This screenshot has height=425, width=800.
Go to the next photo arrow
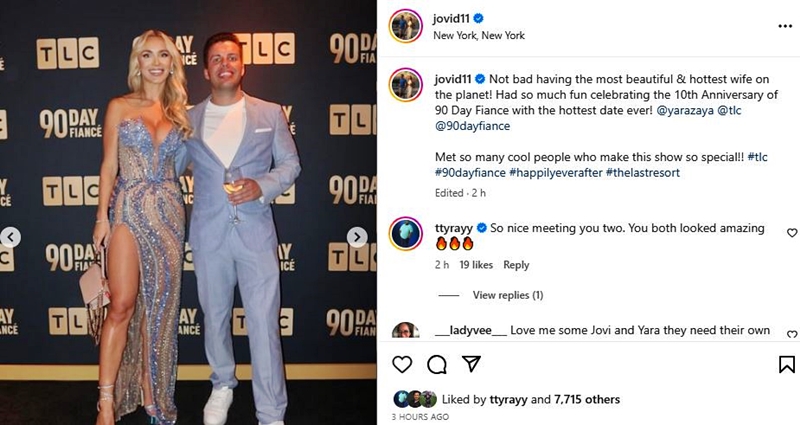point(357,237)
